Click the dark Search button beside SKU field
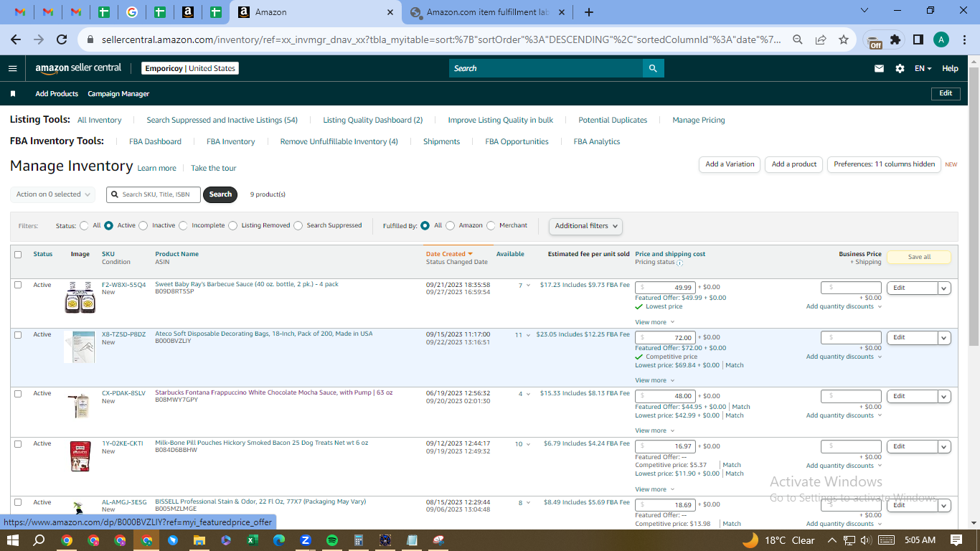 pyautogui.click(x=220, y=194)
